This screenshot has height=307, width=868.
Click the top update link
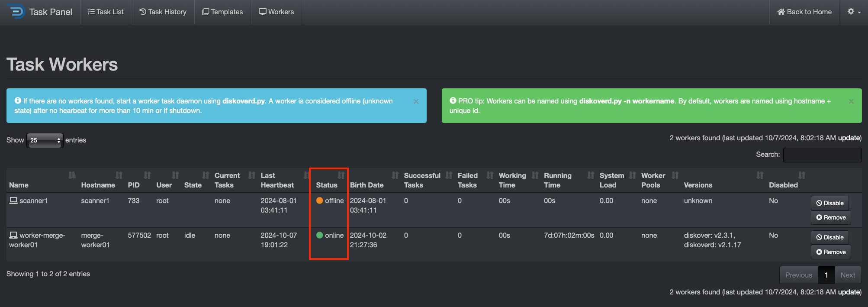click(x=849, y=138)
